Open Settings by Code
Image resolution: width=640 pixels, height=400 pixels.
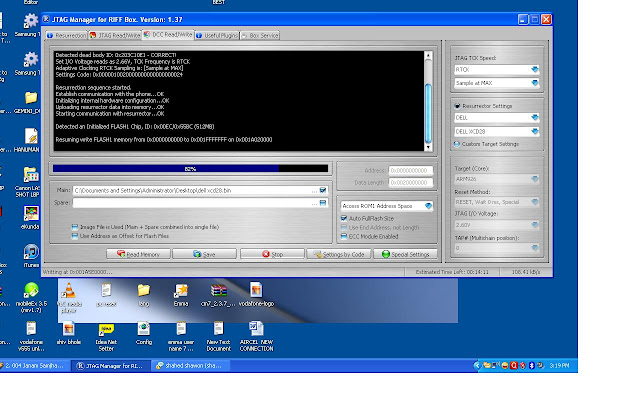pos(339,254)
